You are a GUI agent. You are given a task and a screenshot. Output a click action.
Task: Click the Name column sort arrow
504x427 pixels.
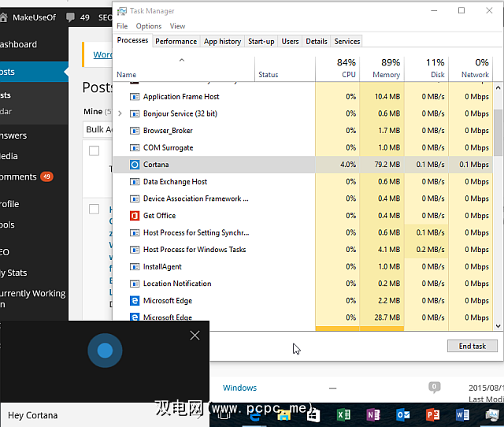click(182, 60)
